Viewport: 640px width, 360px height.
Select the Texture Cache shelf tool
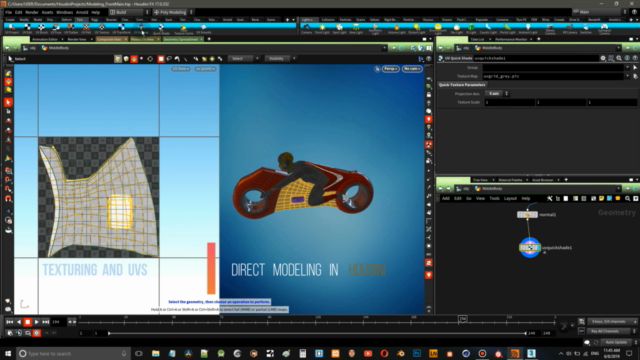(184, 29)
